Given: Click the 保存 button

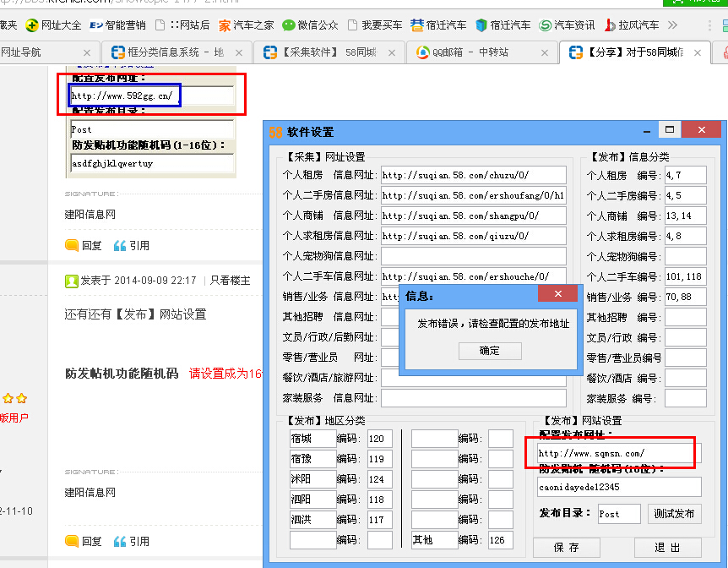Looking at the screenshot, I should 567,548.
